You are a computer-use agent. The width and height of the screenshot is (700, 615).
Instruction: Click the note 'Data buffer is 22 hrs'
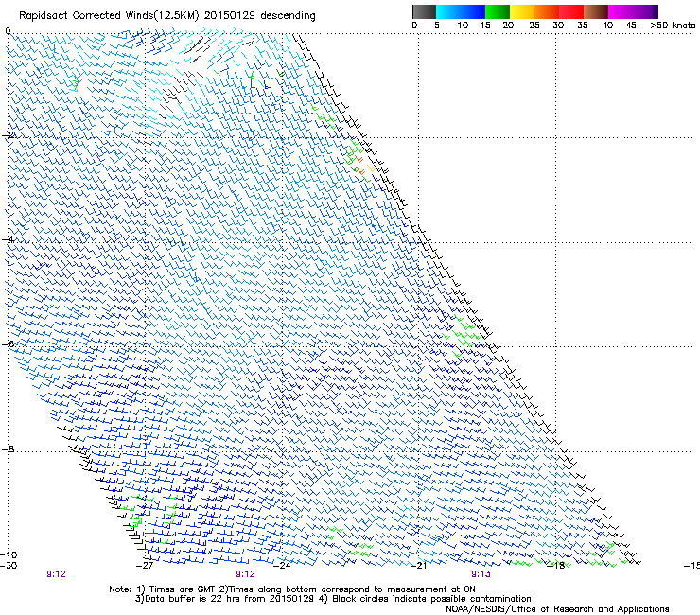click(x=192, y=599)
